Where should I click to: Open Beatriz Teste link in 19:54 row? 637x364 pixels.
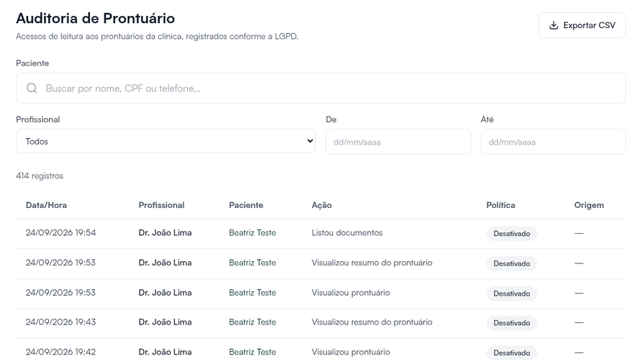point(253,232)
